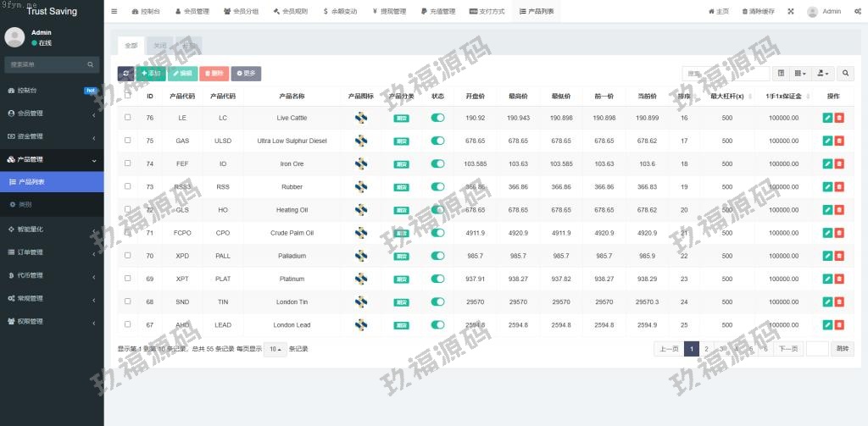The height and width of the screenshot is (426, 868).
Task: Expand the 会员管理 sidebar menu
Action: coord(51,113)
